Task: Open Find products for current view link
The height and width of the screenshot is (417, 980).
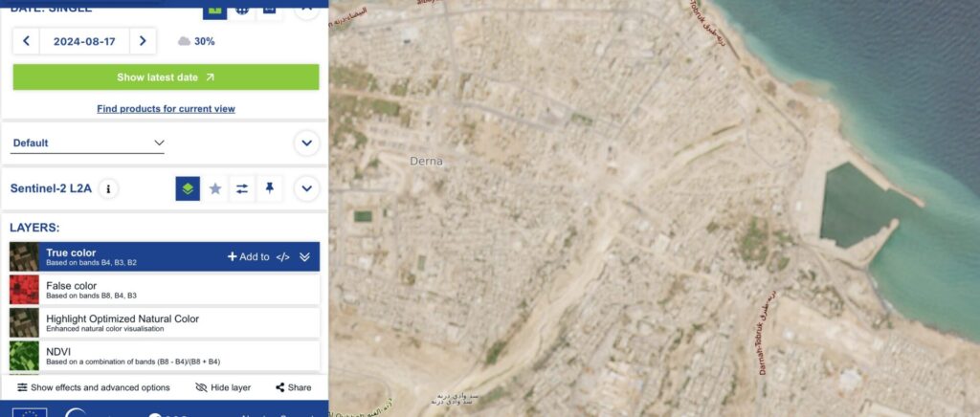Action: tap(166, 109)
